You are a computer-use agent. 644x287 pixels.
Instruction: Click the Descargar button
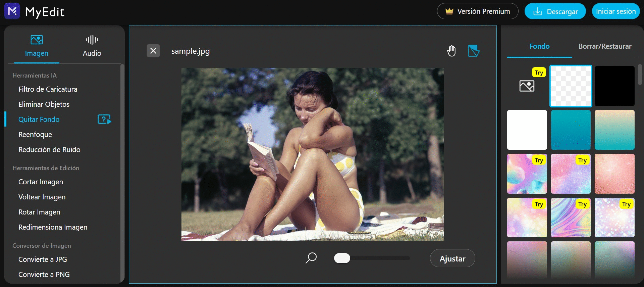click(x=555, y=11)
